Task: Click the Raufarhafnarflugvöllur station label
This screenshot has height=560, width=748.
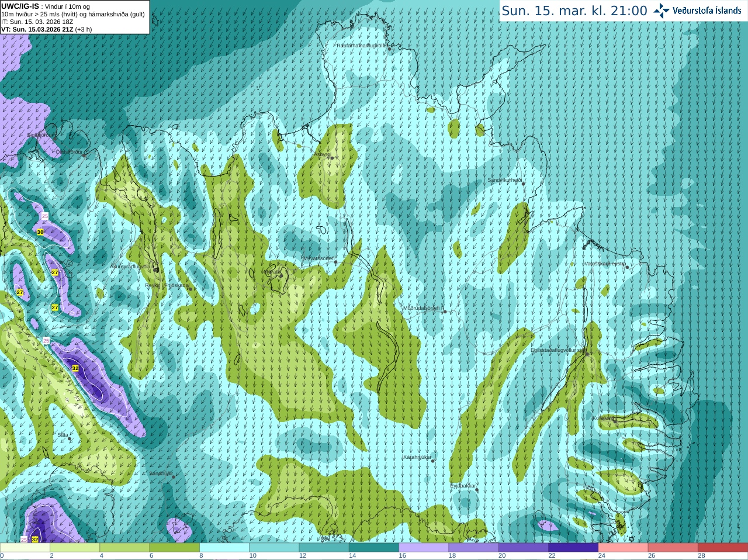Action: tap(362, 45)
